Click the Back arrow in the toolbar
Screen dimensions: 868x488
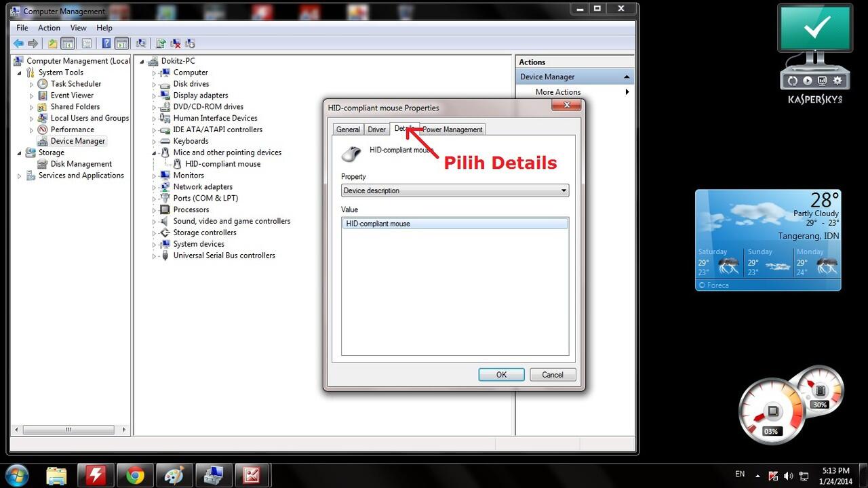(18, 43)
